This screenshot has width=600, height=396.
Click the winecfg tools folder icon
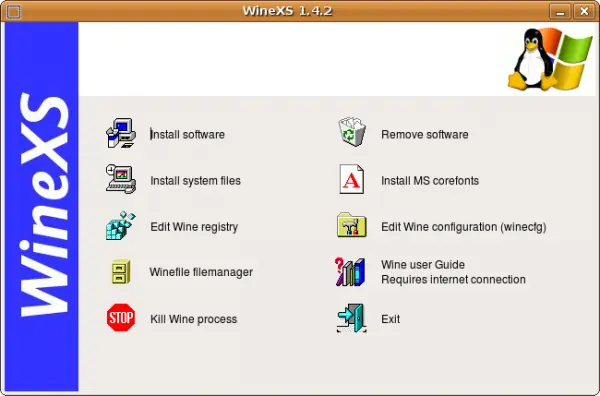coord(352,225)
